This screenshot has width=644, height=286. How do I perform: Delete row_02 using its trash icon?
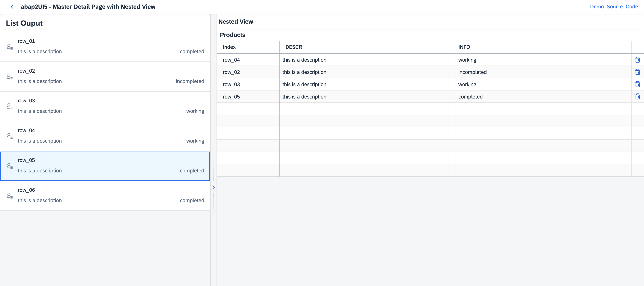[x=637, y=72]
